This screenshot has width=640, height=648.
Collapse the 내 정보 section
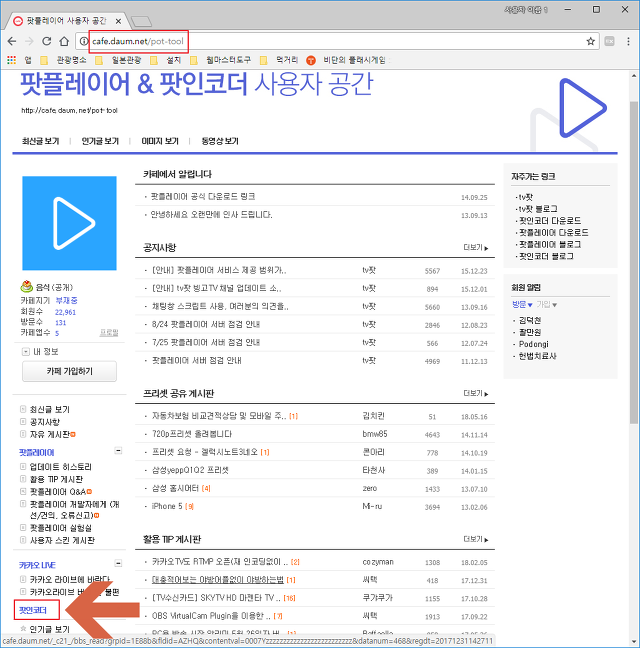[x=26, y=352]
